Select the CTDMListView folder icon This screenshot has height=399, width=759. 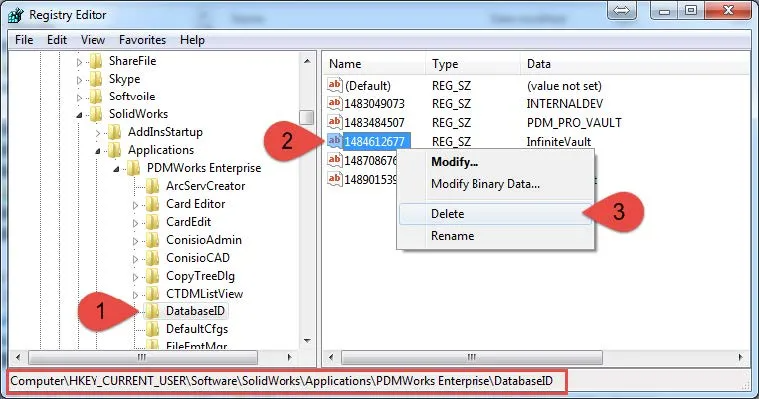[x=152, y=294]
